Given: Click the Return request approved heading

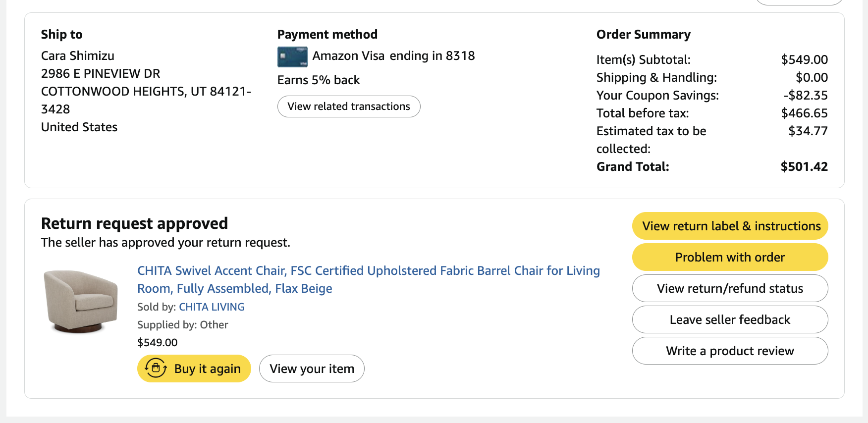Looking at the screenshot, I should tap(134, 223).
